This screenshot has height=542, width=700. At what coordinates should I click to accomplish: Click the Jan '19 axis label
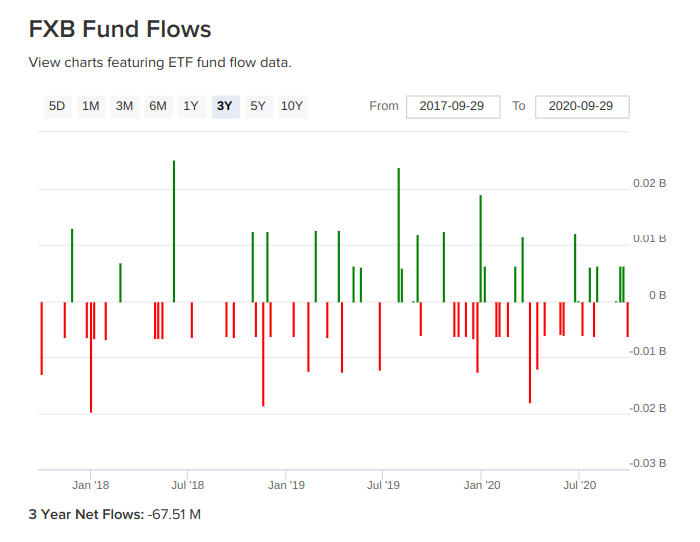coord(286,485)
